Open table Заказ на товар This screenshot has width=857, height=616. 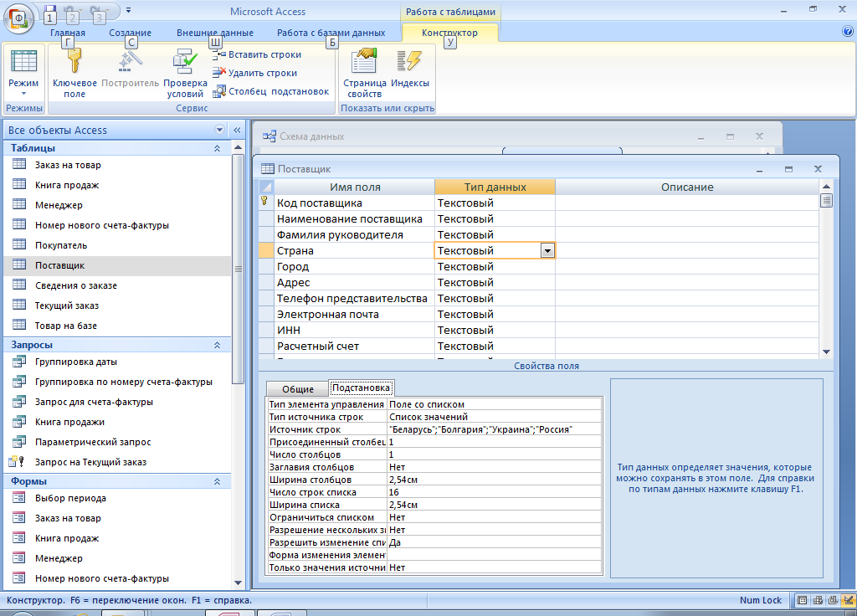68,165
